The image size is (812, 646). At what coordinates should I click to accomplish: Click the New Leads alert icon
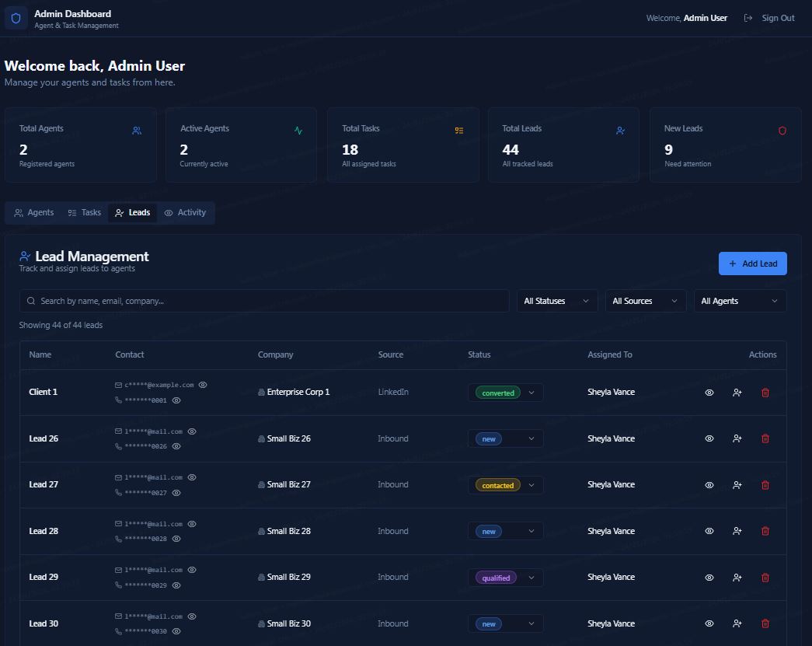coord(782,131)
